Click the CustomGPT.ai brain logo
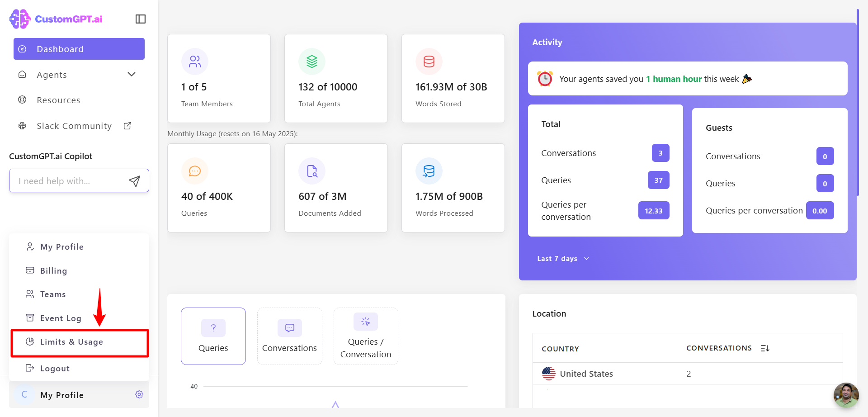The image size is (868, 417). point(20,19)
